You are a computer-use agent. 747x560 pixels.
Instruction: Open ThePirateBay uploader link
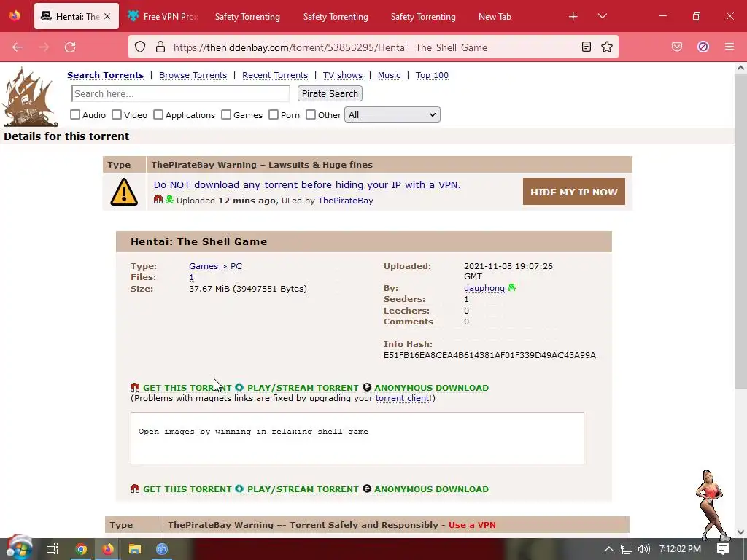[x=345, y=201]
